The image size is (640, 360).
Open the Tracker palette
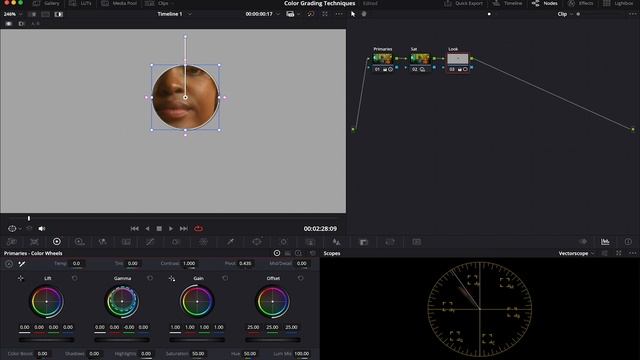[x=283, y=242]
